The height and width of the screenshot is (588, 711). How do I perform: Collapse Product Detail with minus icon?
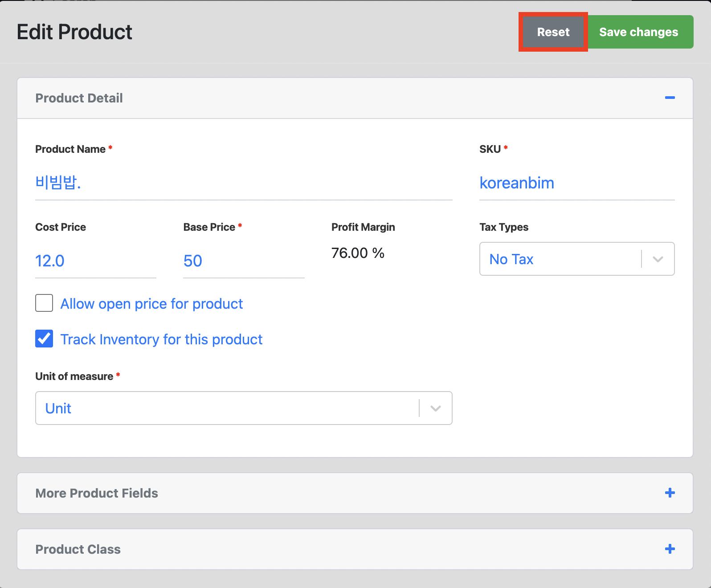[670, 98]
